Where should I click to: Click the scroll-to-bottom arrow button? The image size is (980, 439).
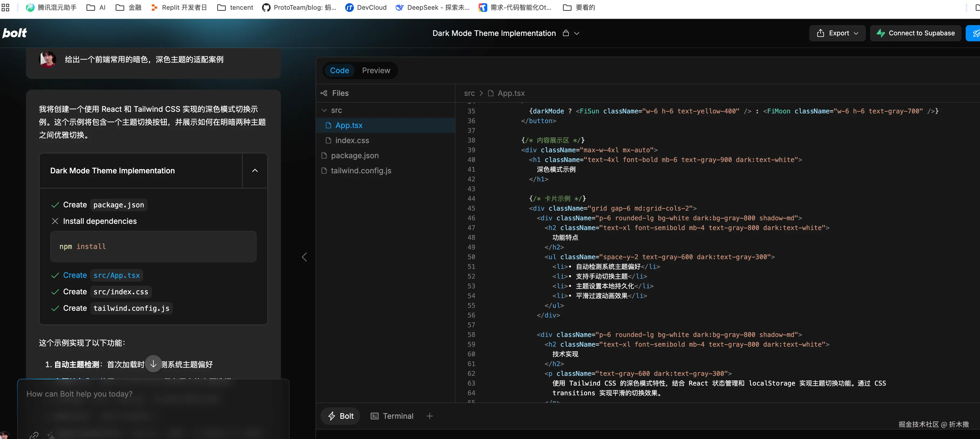153,364
